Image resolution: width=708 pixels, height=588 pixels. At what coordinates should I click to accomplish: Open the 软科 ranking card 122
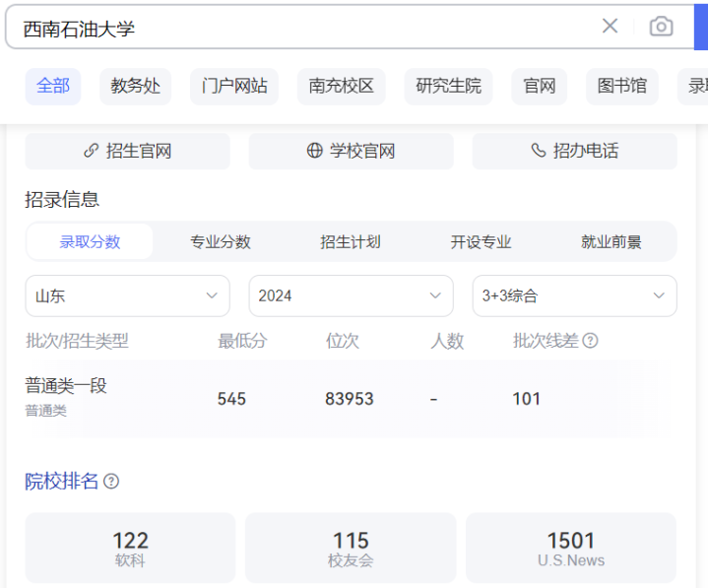[x=130, y=548]
